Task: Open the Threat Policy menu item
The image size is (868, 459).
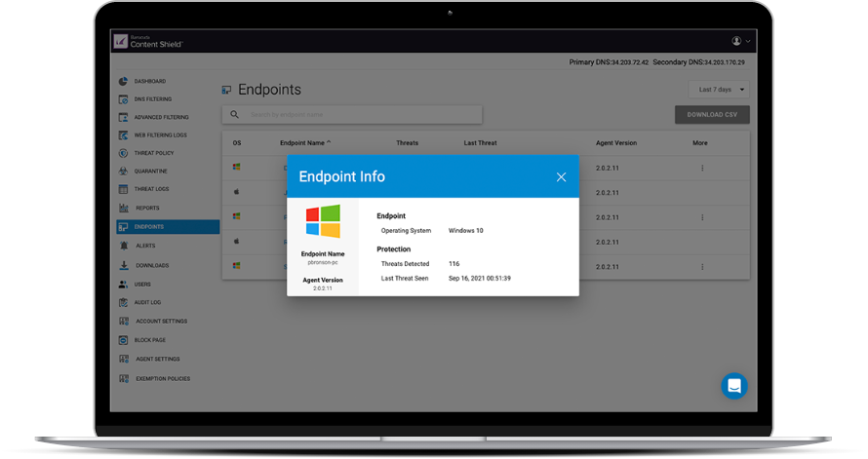Action: (154, 153)
